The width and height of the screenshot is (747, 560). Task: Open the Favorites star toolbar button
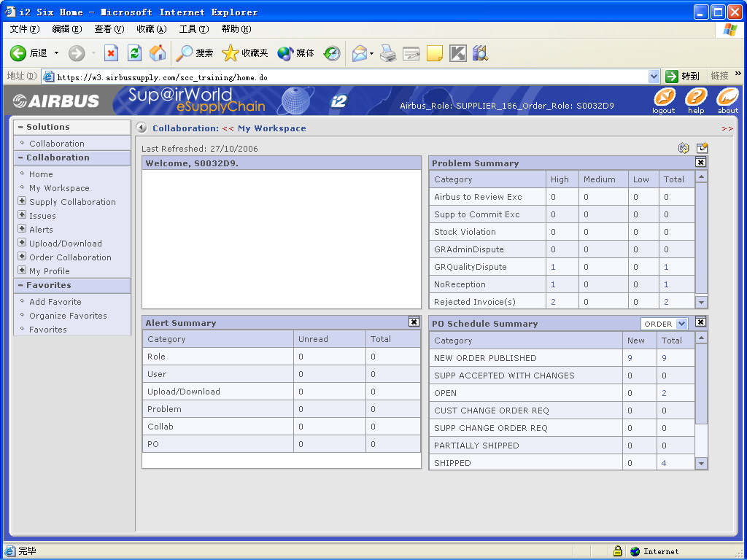pyautogui.click(x=245, y=53)
